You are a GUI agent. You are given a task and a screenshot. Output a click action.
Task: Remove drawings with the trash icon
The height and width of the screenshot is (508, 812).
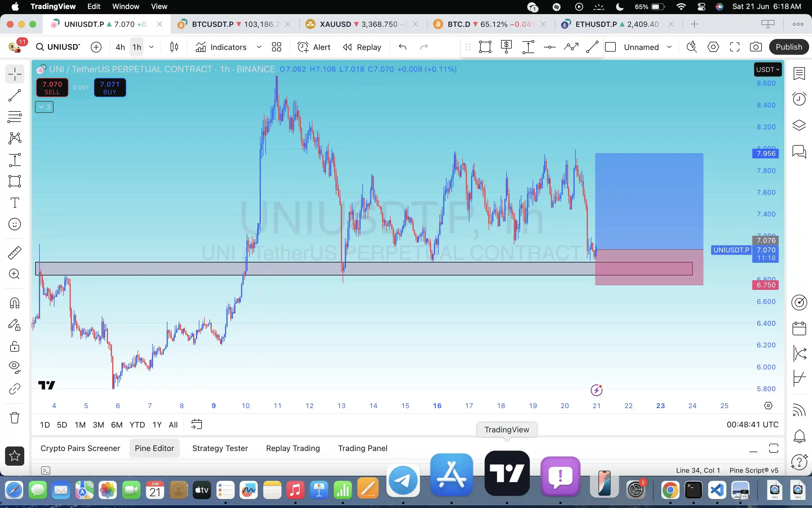(x=15, y=418)
